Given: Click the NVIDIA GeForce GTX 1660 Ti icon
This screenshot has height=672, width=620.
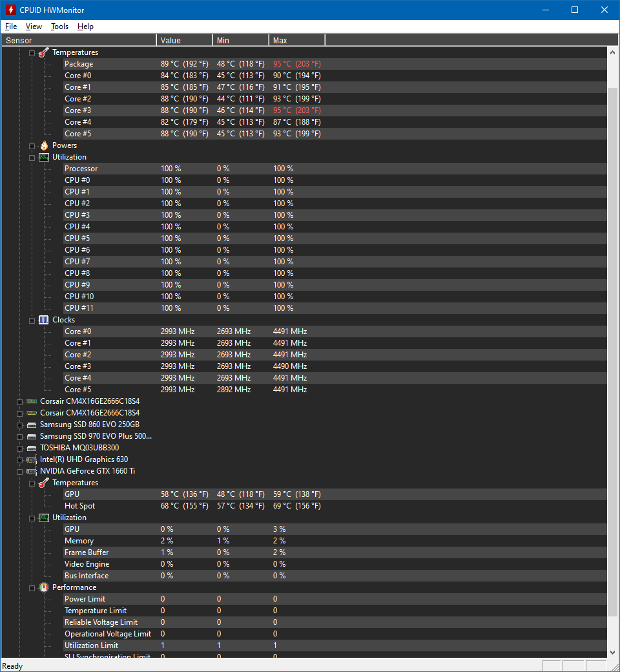Looking at the screenshot, I should click(x=31, y=471).
